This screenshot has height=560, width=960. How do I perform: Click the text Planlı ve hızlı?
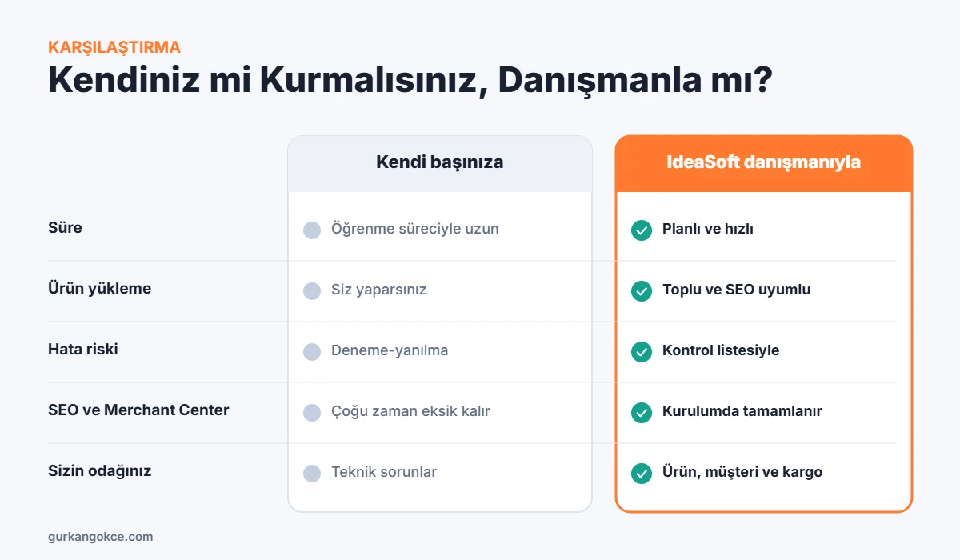[708, 230]
